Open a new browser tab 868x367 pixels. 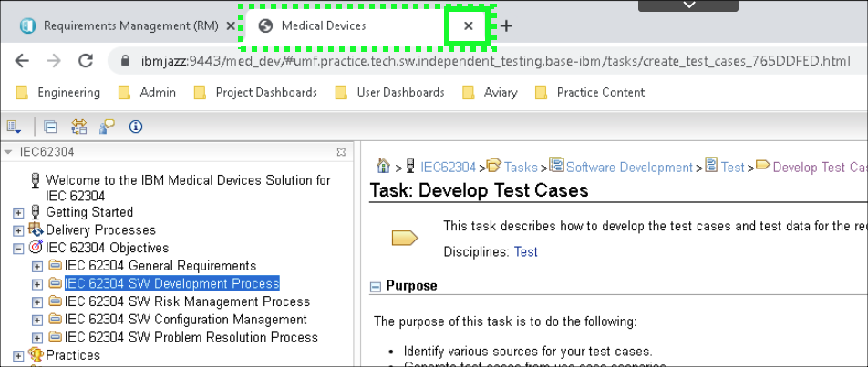click(507, 26)
